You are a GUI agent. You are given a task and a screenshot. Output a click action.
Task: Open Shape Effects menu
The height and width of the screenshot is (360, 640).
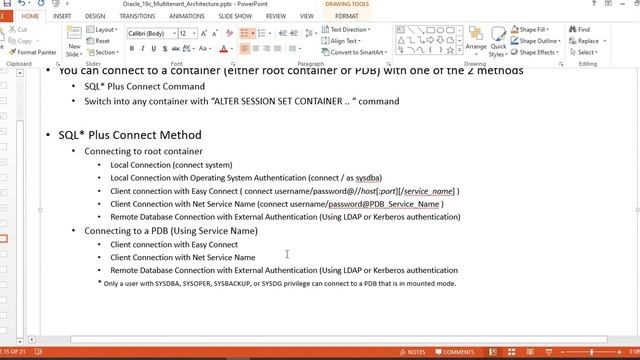click(535, 52)
